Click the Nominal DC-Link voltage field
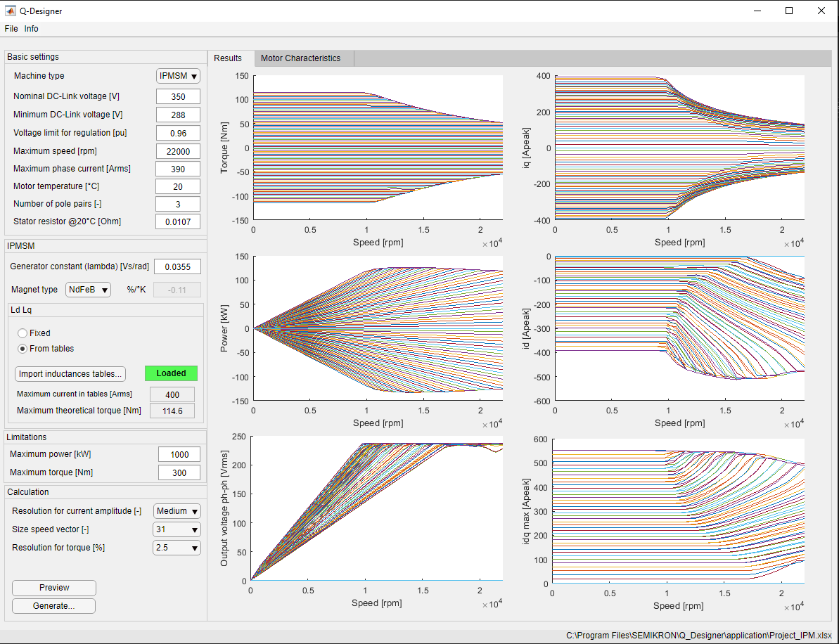Screen dimensions: 839x644 click(x=178, y=96)
